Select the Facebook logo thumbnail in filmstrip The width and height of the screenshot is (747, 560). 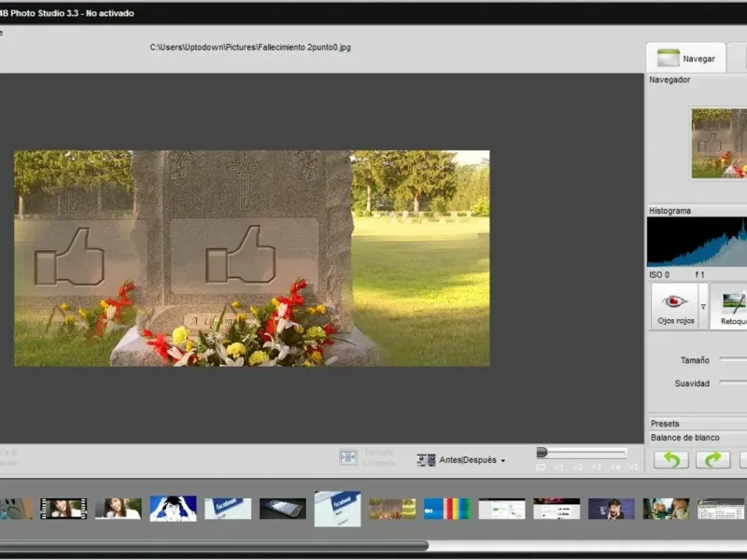click(228, 508)
